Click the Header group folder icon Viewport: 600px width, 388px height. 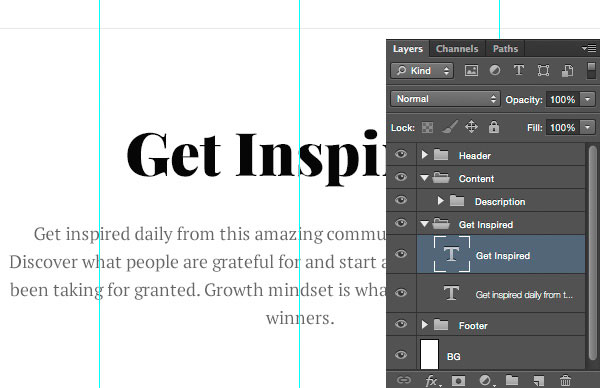pyautogui.click(x=441, y=155)
